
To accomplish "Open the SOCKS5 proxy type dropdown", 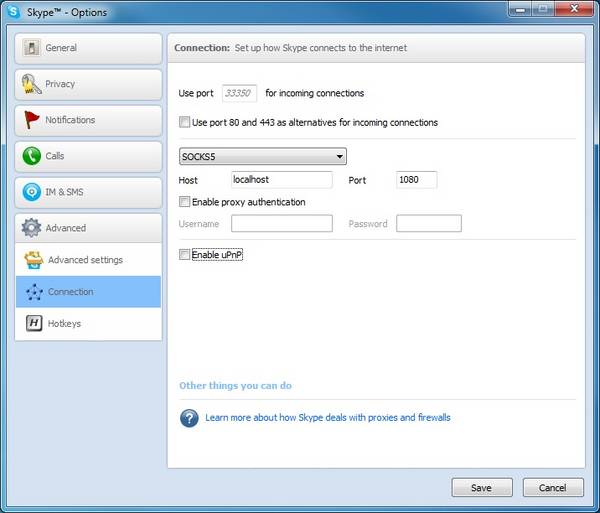I will pos(263,156).
